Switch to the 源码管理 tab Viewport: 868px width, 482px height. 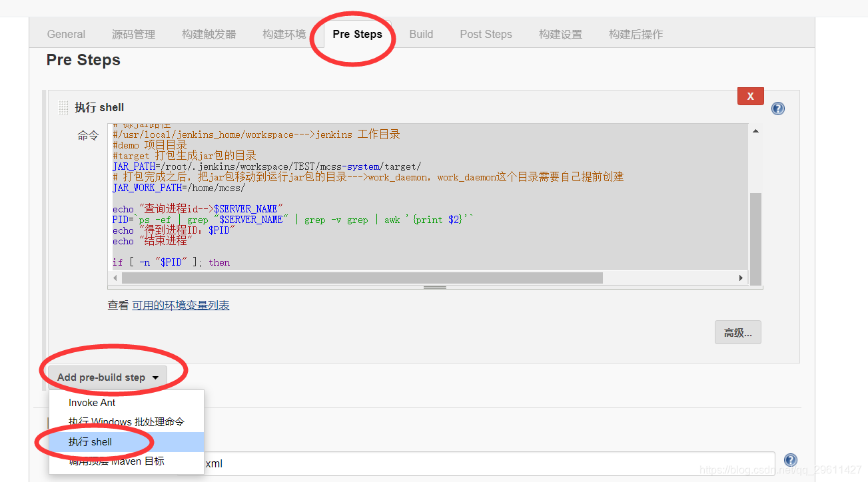click(133, 34)
